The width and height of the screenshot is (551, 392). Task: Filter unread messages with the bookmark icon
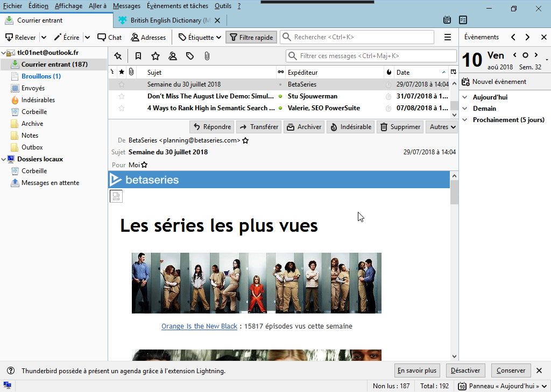138,56
